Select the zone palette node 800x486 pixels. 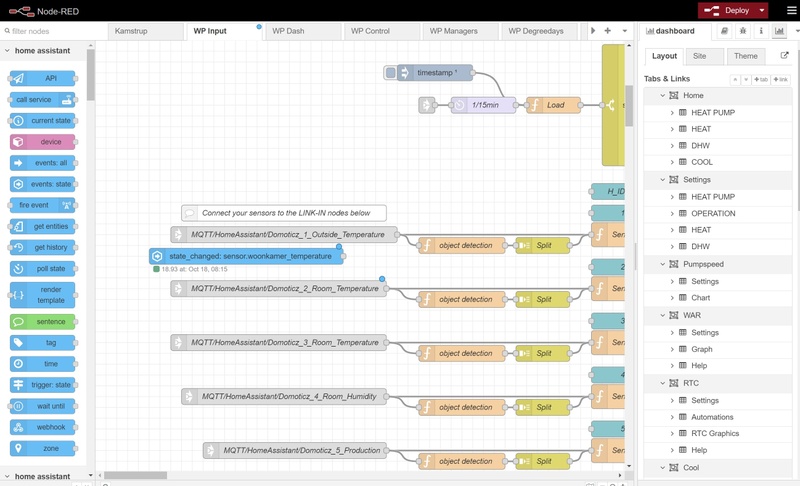[42, 449]
